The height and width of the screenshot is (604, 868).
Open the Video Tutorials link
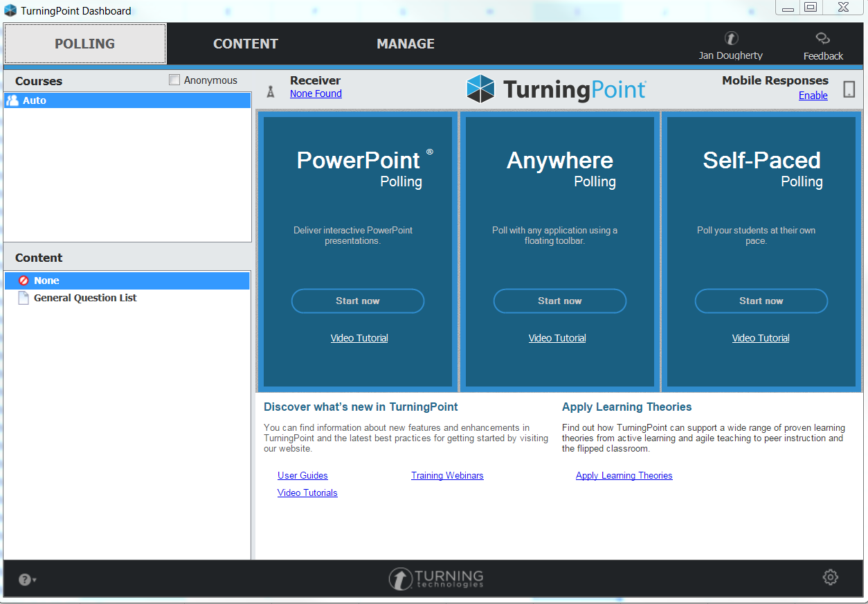pyautogui.click(x=307, y=492)
